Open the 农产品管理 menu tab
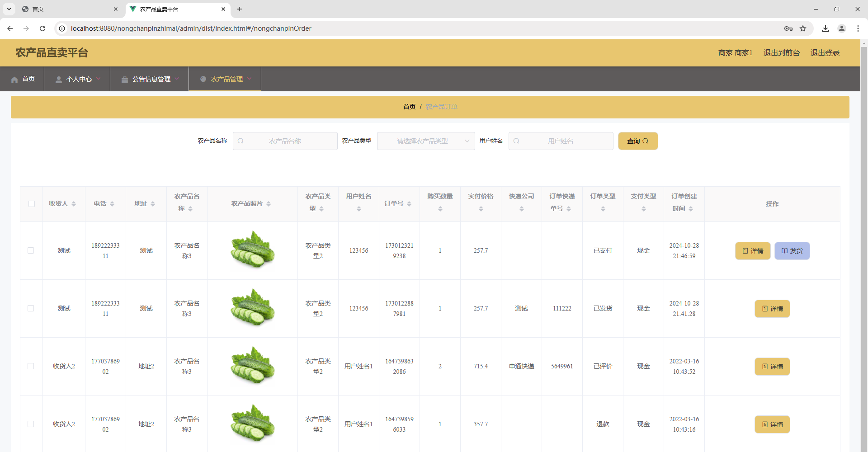Viewport: 868px width, 452px height. [x=225, y=79]
